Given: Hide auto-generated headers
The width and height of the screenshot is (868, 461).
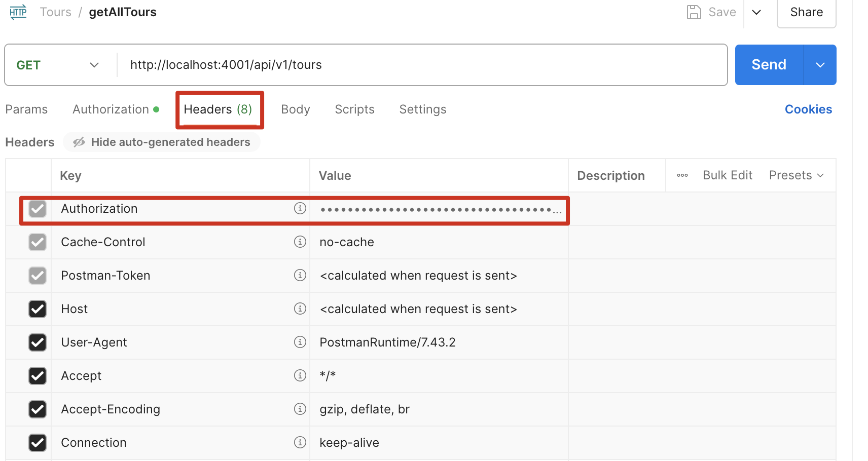Looking at the screenshot, I should (162, 142).
